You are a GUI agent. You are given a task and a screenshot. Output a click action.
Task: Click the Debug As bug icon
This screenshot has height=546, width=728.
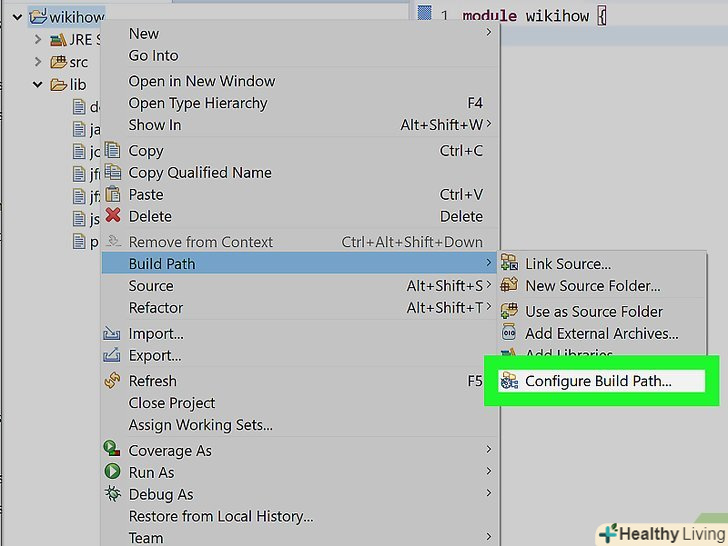(112, 494)
